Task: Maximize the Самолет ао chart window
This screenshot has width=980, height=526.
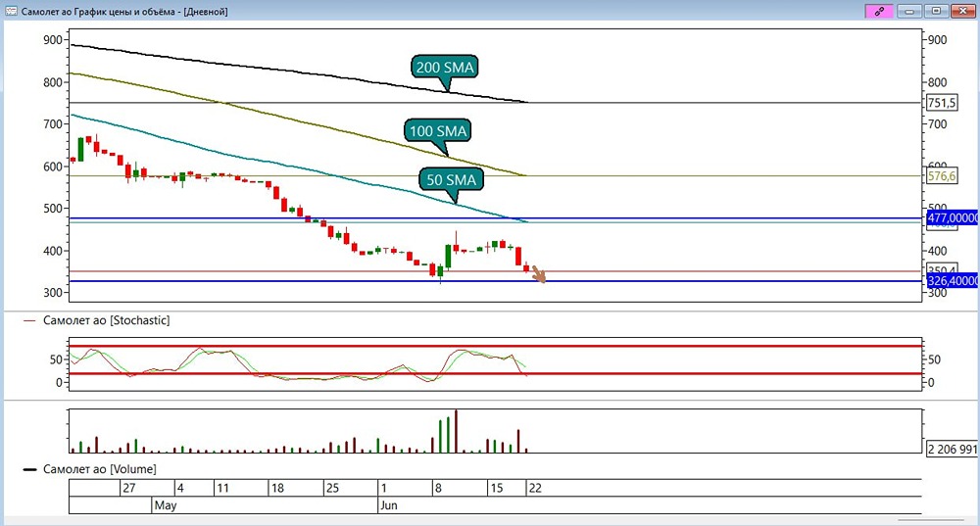Action: 936,11
